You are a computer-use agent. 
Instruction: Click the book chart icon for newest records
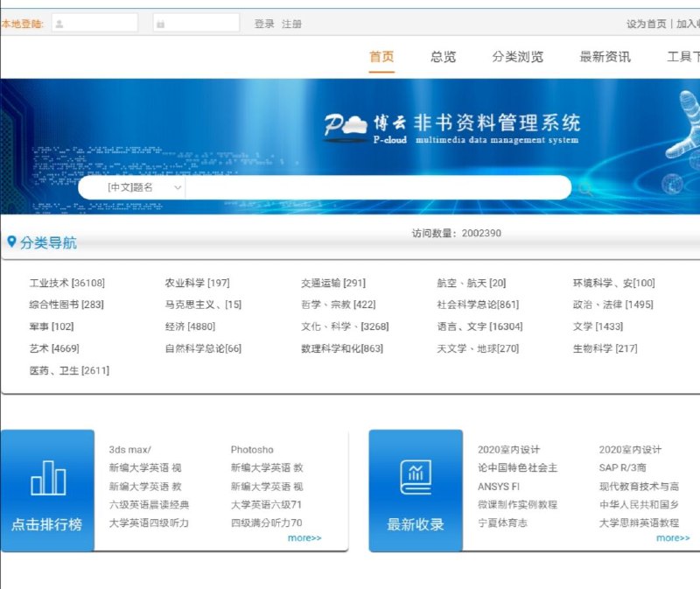click(x=416, y=477)
